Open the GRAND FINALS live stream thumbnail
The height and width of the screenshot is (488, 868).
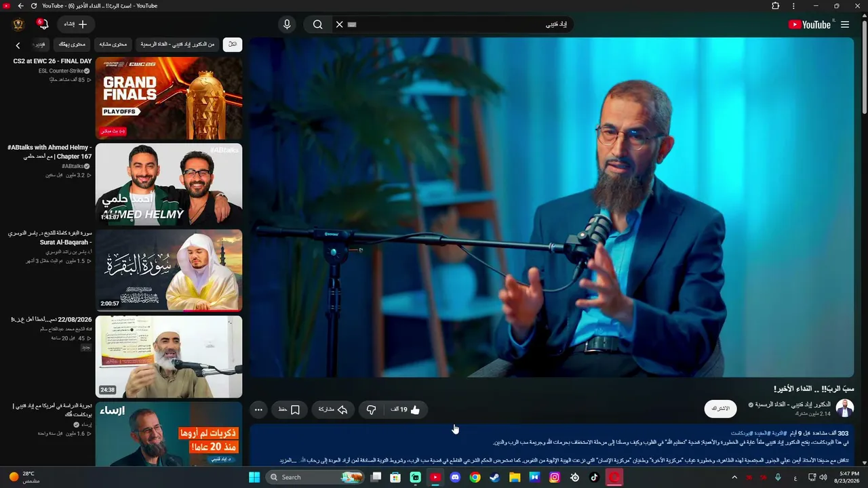pyautogui.click(x=169, y=98)
